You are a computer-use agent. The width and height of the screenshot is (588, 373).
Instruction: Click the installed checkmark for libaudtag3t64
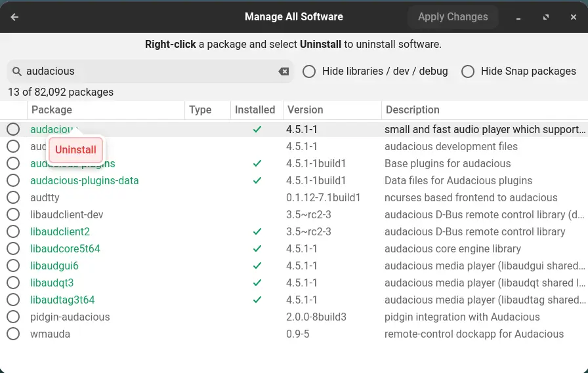pos(257,300)
